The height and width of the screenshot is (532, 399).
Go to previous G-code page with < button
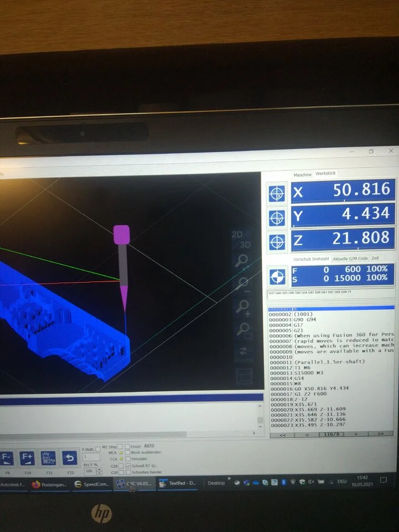click(x=307, y=434)
